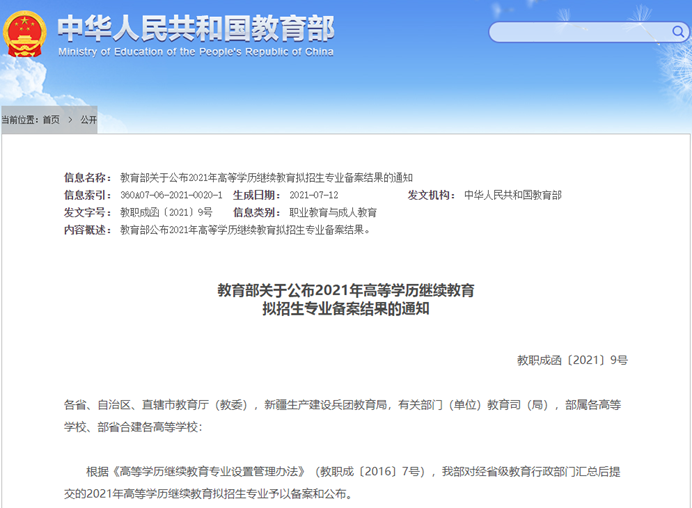Select the index number 360A07-06-2021-0020-1
Screen dimensions: 692x508
[171, 195]
